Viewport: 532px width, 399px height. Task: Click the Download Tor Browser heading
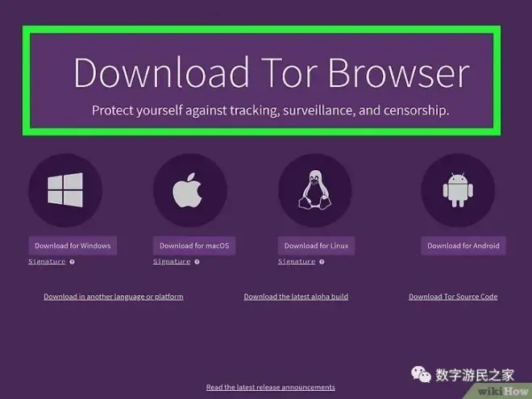pos(272,73)
